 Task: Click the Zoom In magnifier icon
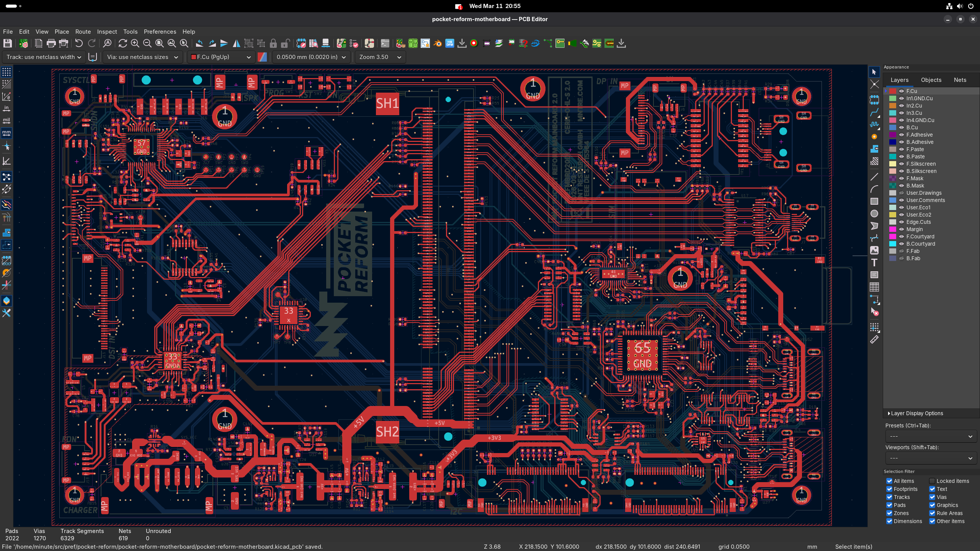pos(135,44)
